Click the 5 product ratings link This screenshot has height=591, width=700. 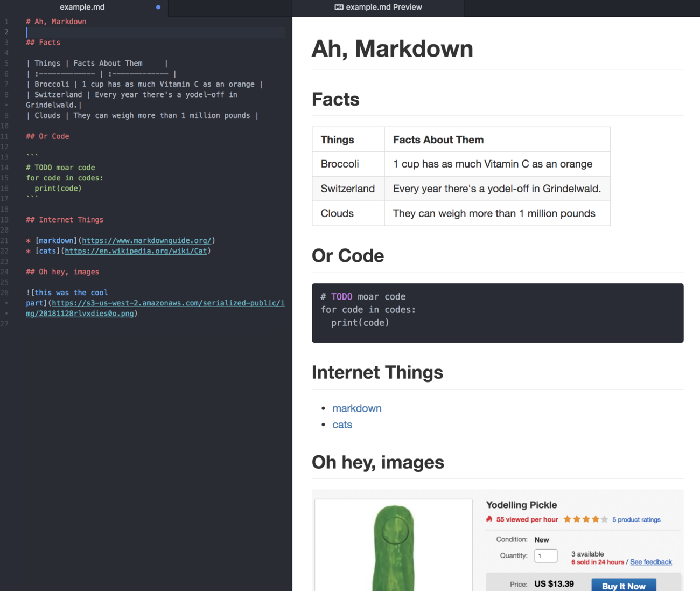[x=636, y=520]
